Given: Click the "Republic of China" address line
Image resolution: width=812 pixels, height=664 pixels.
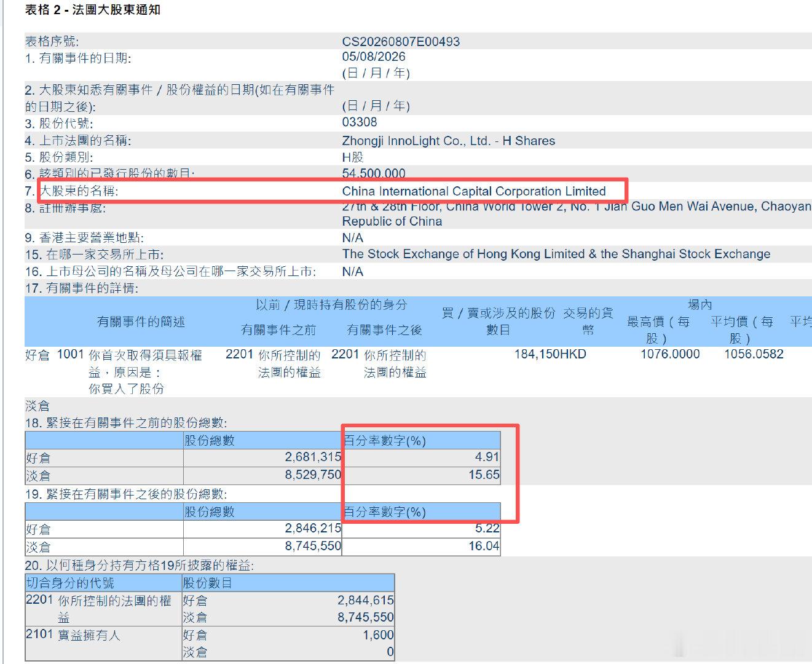Looking at the screenshot, I should (392, 221).
